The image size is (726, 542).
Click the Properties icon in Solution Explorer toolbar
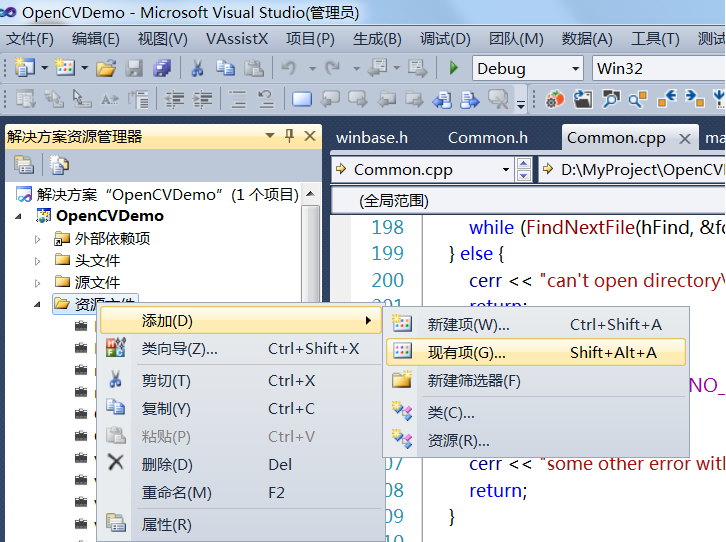pyautogui.click(x=24, y=165)
